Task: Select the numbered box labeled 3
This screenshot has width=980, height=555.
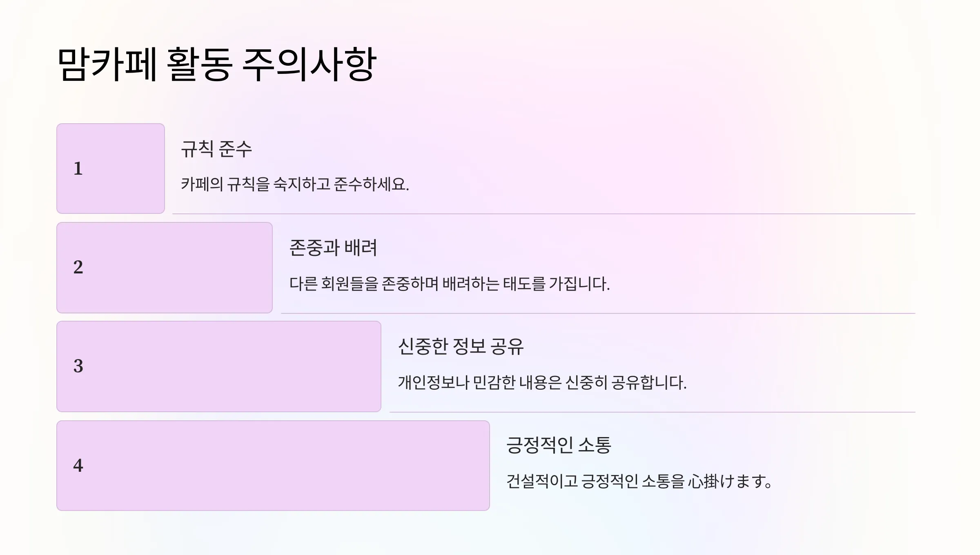Action: coord(219,366)
